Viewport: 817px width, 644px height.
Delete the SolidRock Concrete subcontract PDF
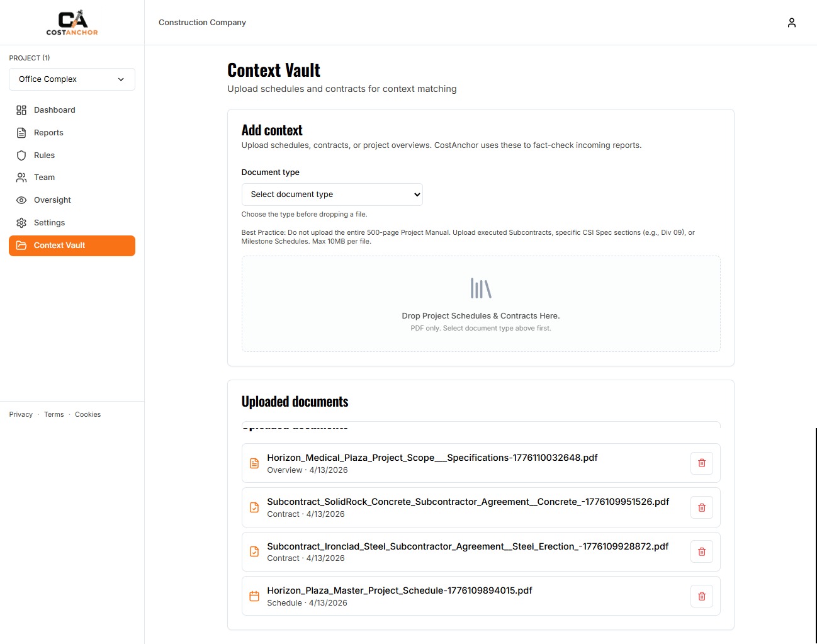pos(702,507)
